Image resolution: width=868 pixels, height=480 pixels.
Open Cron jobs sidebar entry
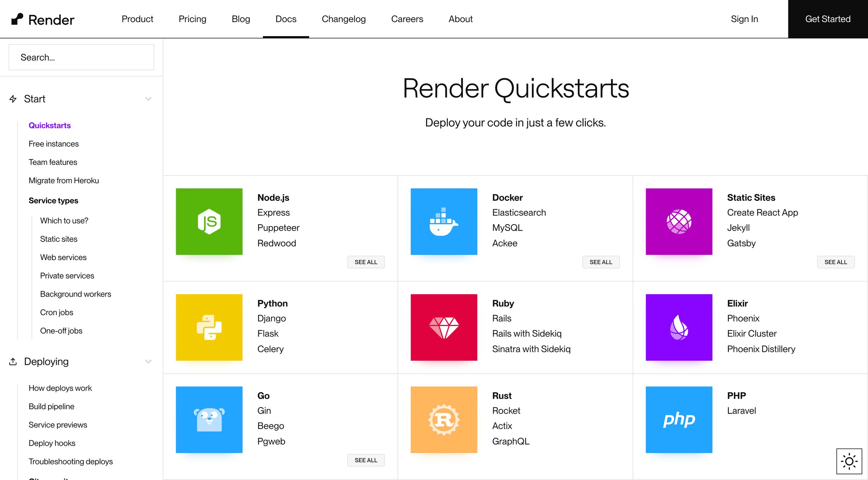(x=56, y=312)
